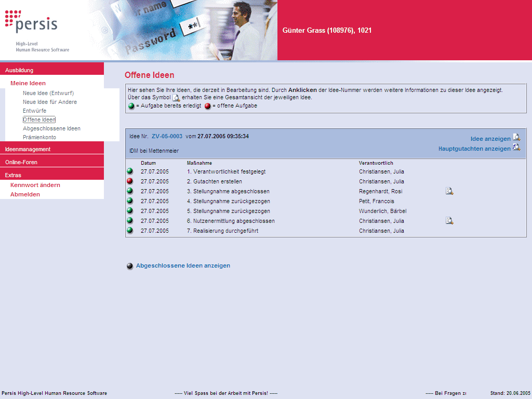Screen dimensions: 532x399
Task: Click magnifier icon next to Idee anzeigen
Action: 516,138
